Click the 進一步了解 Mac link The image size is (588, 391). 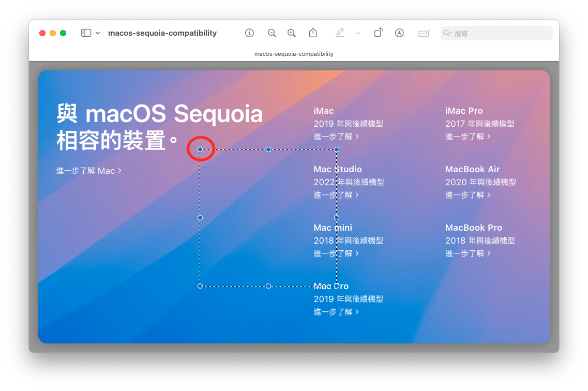[89, 171]
